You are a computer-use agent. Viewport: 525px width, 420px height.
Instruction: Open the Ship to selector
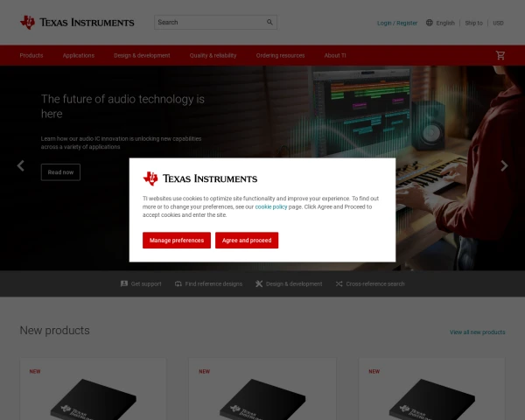click(473, 23)
